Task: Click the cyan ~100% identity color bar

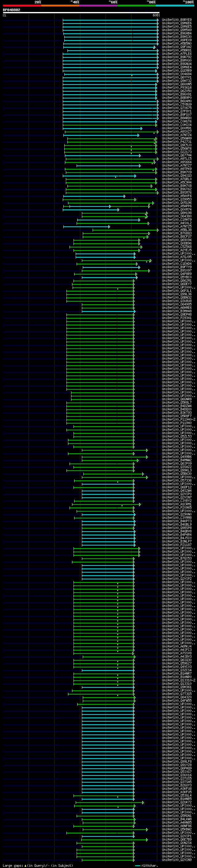Action: [x=175, y=6]
